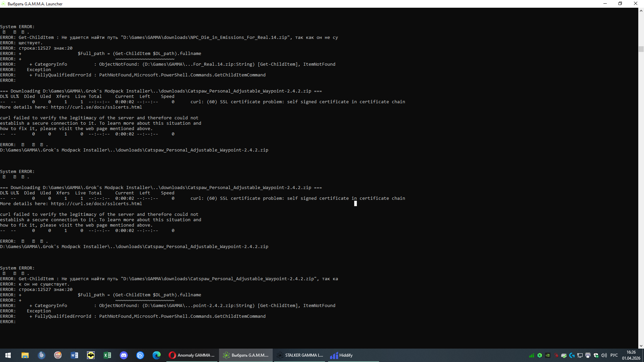Open Kaspersky tray icon
The height and width of the screenshot is (362, 644).
pos(540,355)
